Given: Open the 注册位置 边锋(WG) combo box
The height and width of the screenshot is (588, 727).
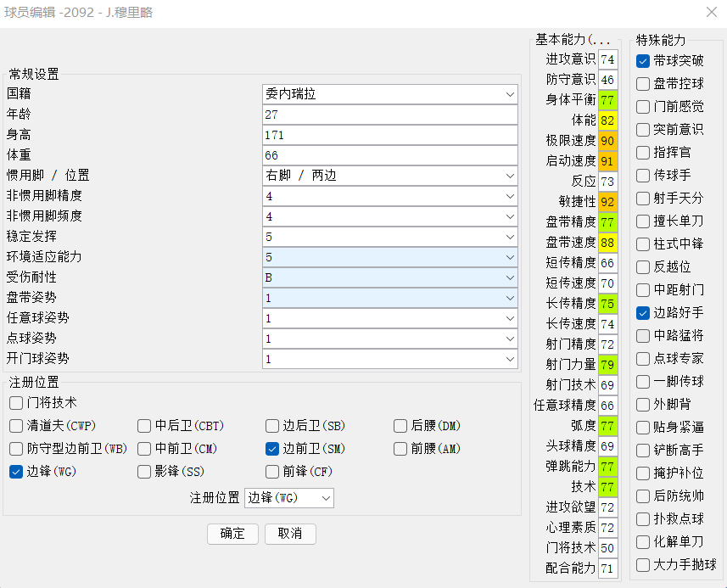Looking at the screenshot, I should click(x=289, y=498).
